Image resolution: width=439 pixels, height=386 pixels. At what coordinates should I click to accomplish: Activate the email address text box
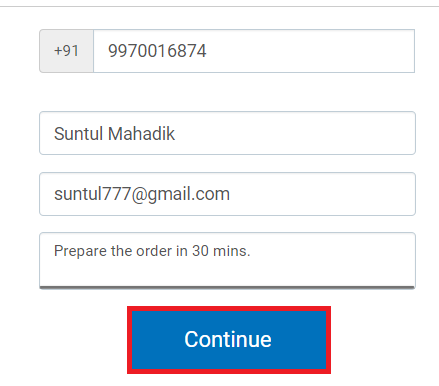[227, 194]
